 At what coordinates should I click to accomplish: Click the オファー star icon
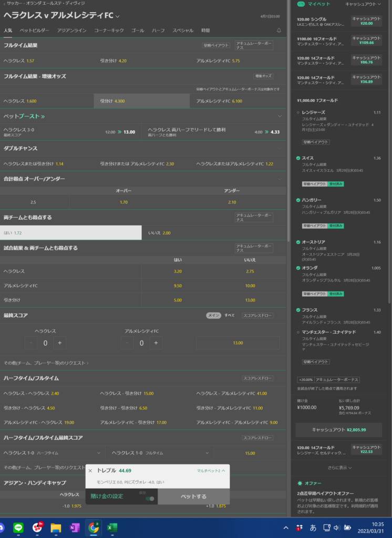click(x=300, y=483)
